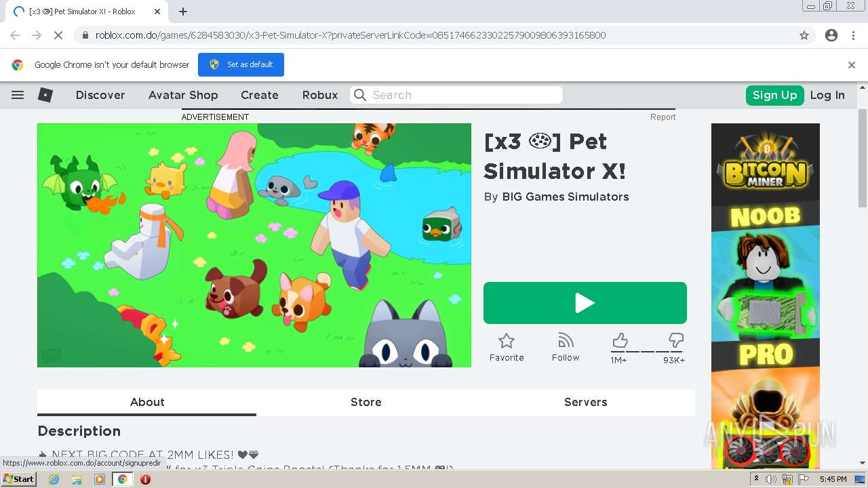The image size is (868, 488).
Task: Switch to the Store tab
Action: click(x=366, y=402)
